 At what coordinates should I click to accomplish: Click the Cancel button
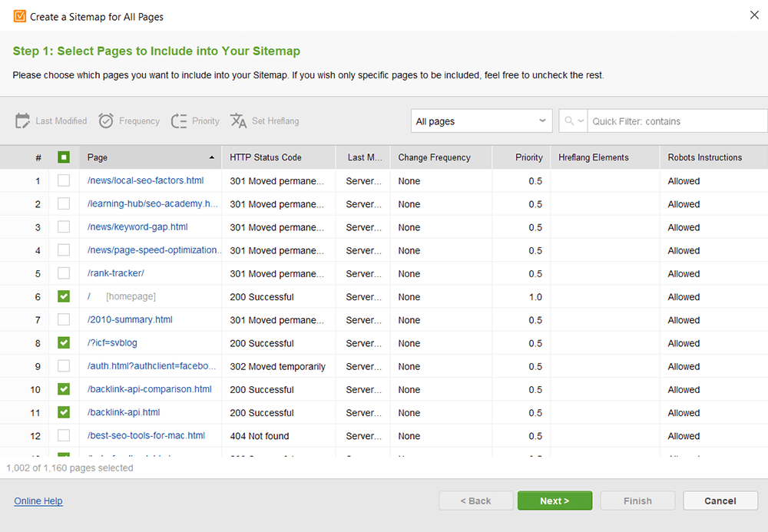[720, 501]
